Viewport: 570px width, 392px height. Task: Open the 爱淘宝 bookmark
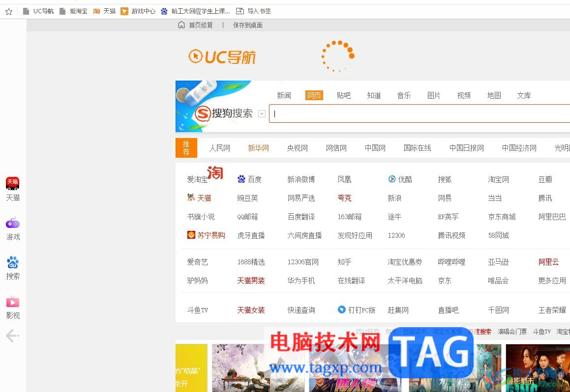[x=73, y=11]
